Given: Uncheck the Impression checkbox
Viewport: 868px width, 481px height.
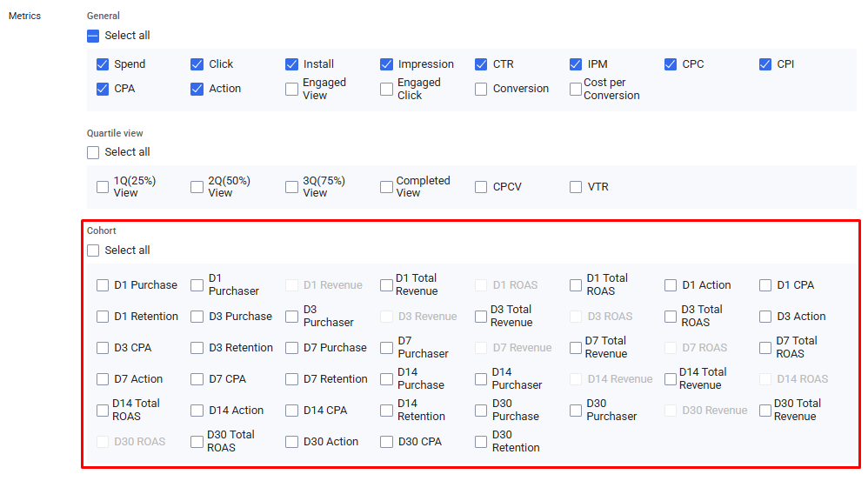Looking at the screenshot, I should (x=387, y=64).
